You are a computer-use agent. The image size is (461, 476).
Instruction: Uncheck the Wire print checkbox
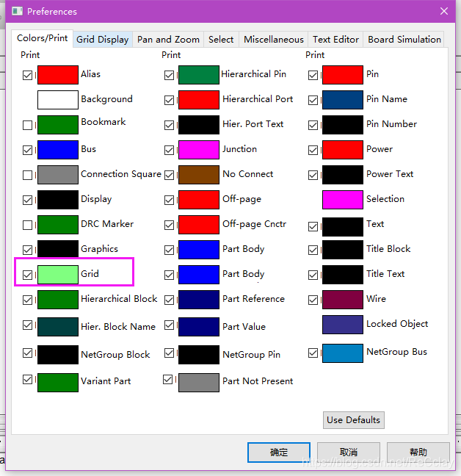pos(313,300)
